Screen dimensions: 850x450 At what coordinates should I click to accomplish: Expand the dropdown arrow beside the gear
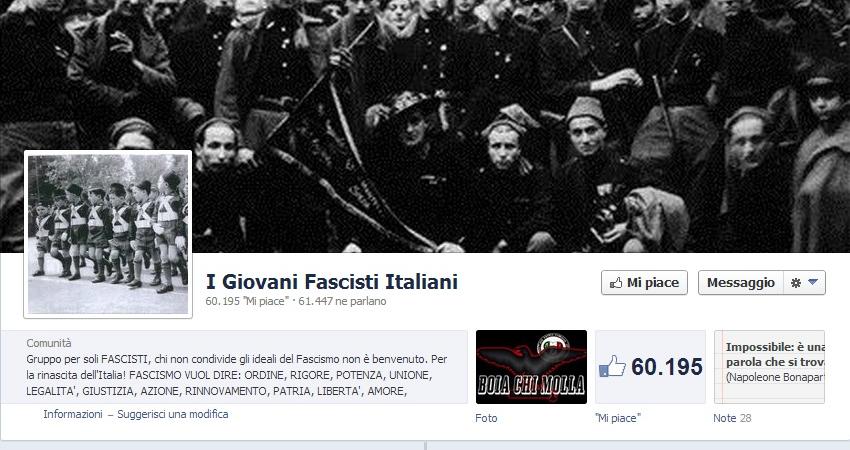[x=813, y=282]
